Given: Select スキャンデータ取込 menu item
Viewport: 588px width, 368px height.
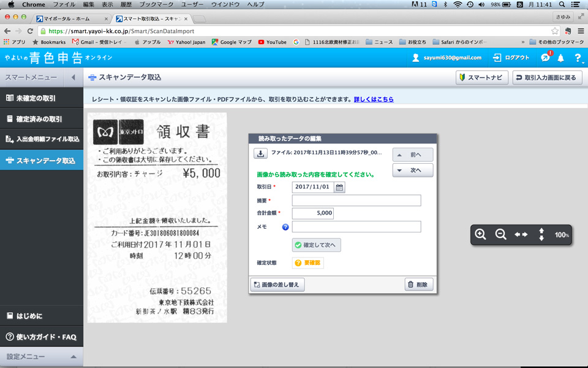Looking at the screenshot, I should [41, 160].
